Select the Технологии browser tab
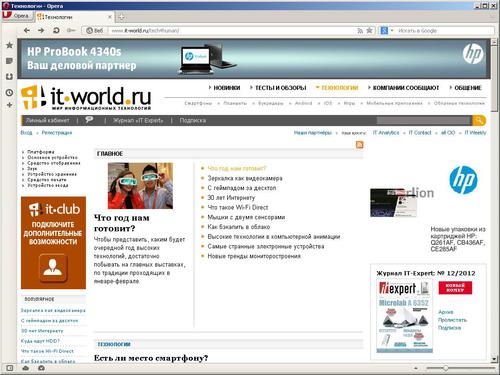 (74, 17)
